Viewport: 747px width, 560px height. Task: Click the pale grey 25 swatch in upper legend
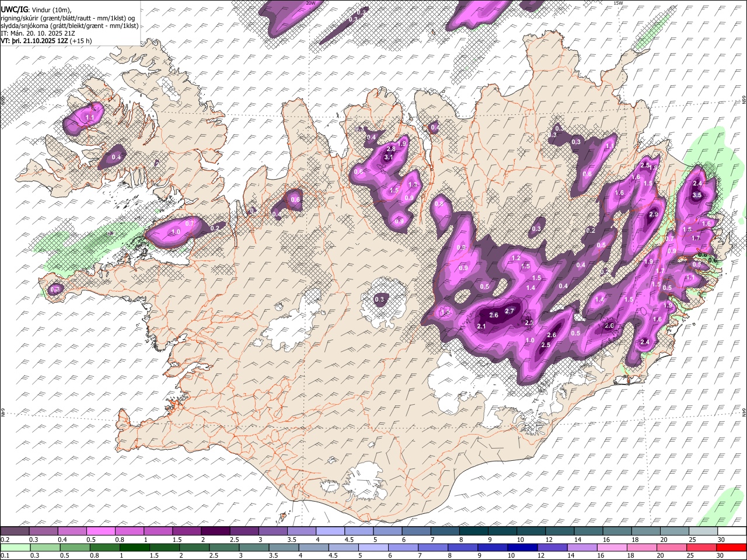point(703,531)
